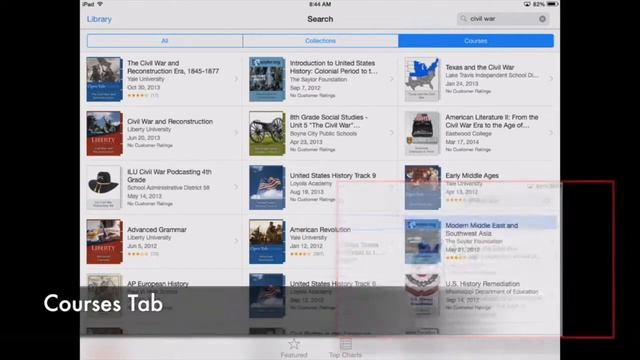Screen dimensions: 640x360
Task: Tap chevron beside ILU Civil War Podcasting
Action: point(236,187)
